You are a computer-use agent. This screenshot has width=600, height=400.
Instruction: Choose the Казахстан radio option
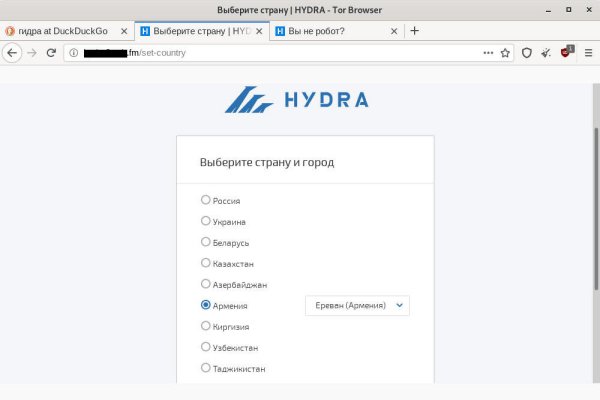click(206, 263)
